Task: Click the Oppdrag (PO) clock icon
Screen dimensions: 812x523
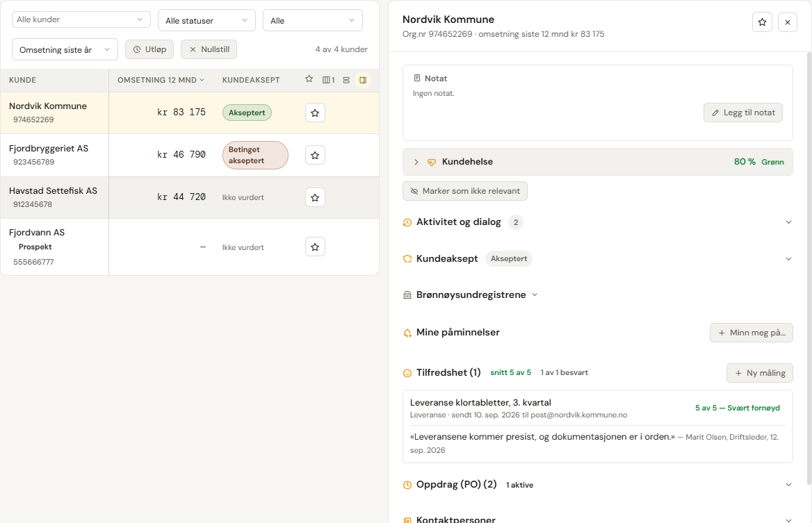Action: point(407,485)
